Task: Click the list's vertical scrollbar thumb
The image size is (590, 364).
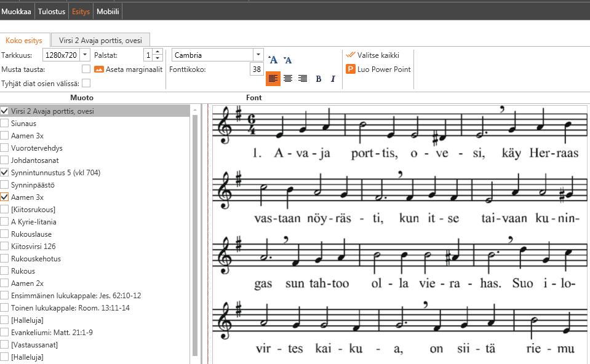Action: point(195,235)
